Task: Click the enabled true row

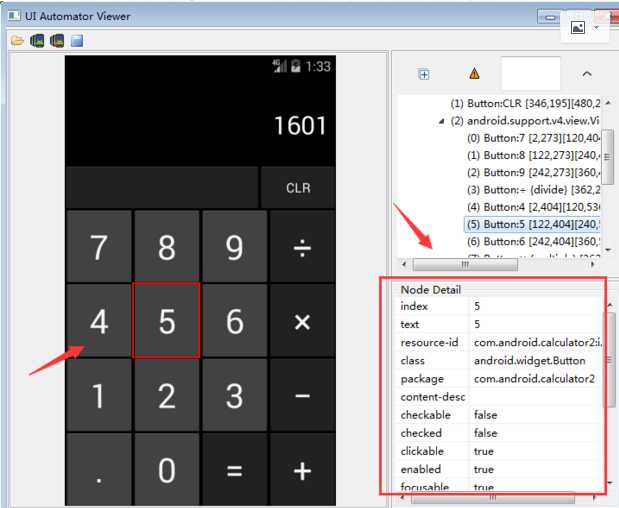Action: pos(499,469)
